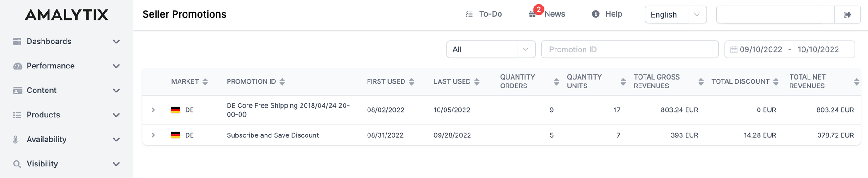This screenshot has width=868, height=178.
Task: Expand the Dashboards sidebar menu
Action: [x=66, y=42]
